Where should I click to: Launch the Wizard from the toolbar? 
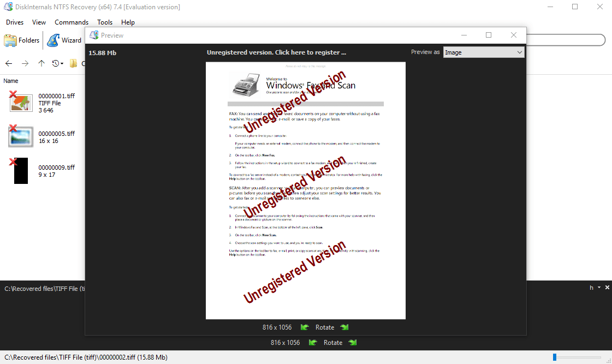pos(64,40)
